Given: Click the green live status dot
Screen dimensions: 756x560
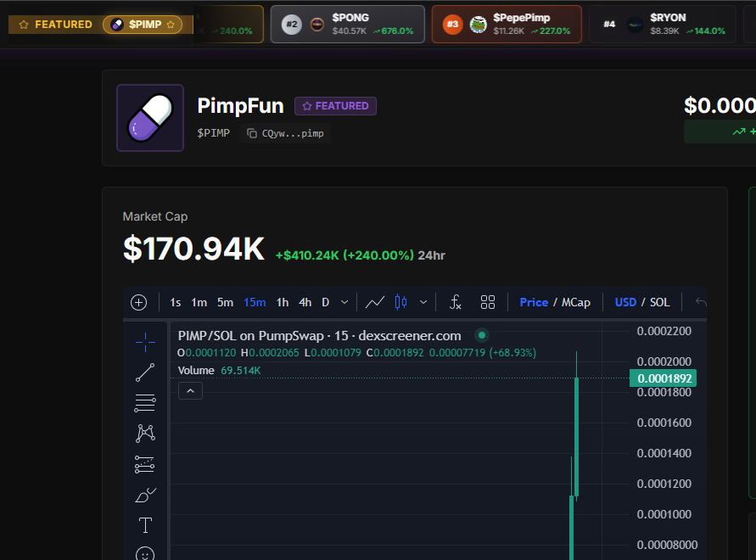Looking at the screenshot, I should pos(482,335).
